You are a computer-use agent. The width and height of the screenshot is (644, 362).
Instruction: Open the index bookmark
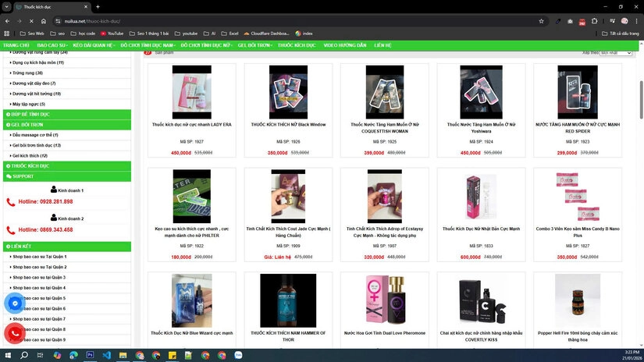pyautogui.click(x=304, y=34)
